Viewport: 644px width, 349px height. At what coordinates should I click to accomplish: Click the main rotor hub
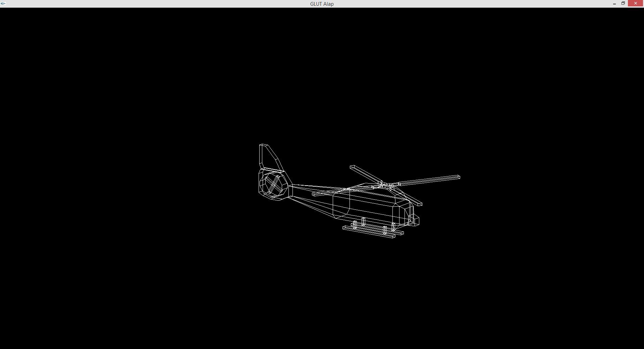click(386, 185)
